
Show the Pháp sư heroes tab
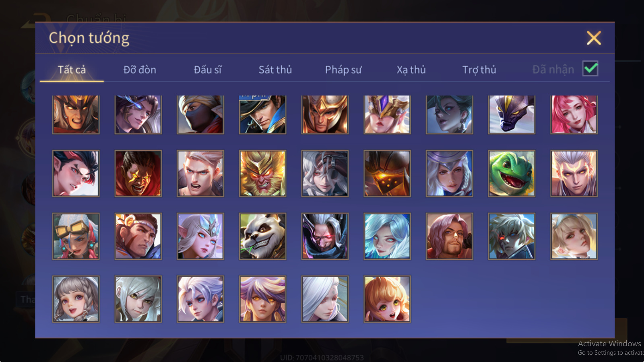(x=343, y=70)
